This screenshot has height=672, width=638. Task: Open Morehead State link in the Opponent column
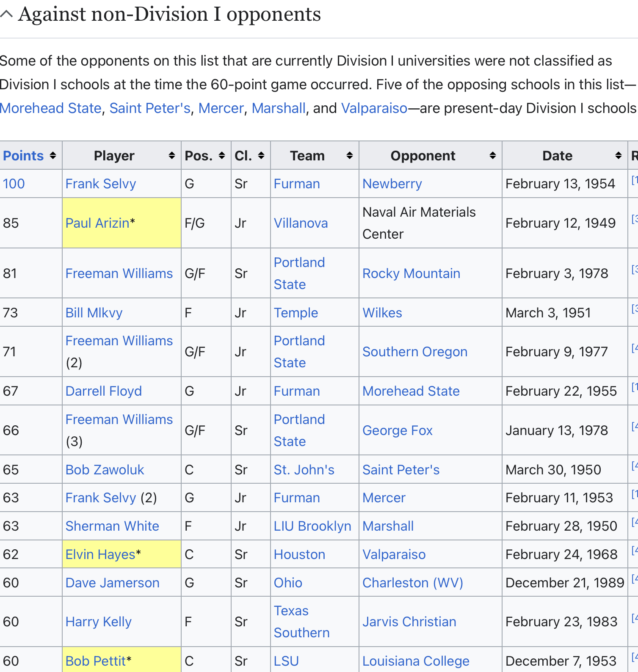coord(411,391)
